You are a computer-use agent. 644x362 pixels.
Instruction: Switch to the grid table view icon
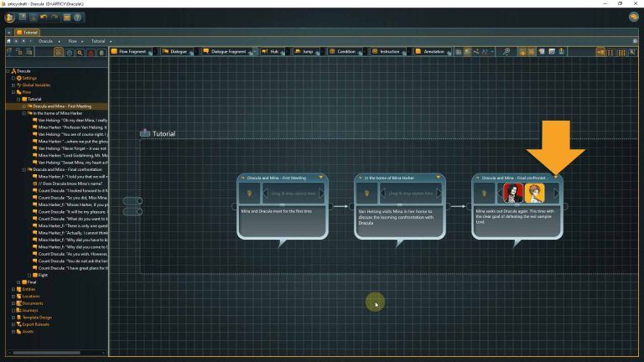coord(622,52)
